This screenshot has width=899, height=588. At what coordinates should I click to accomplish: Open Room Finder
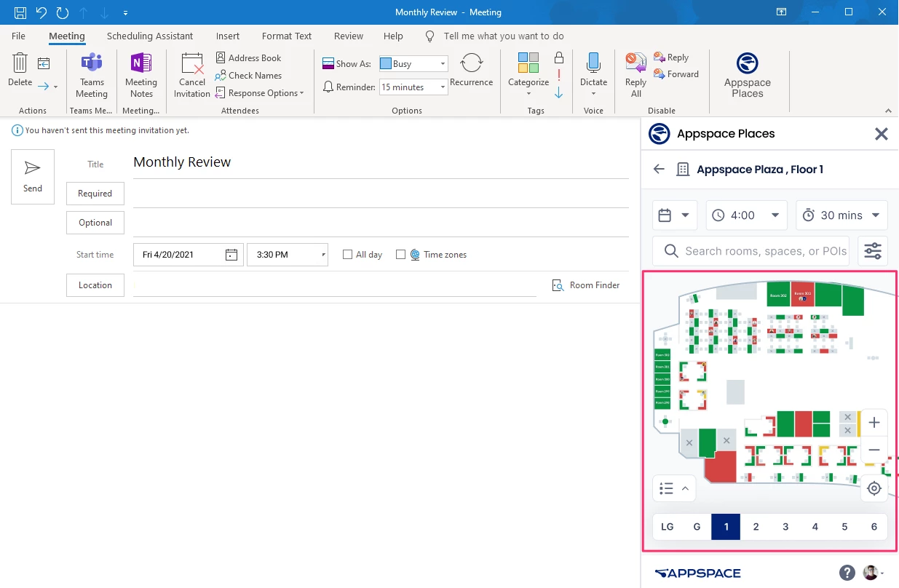(586, 285)
